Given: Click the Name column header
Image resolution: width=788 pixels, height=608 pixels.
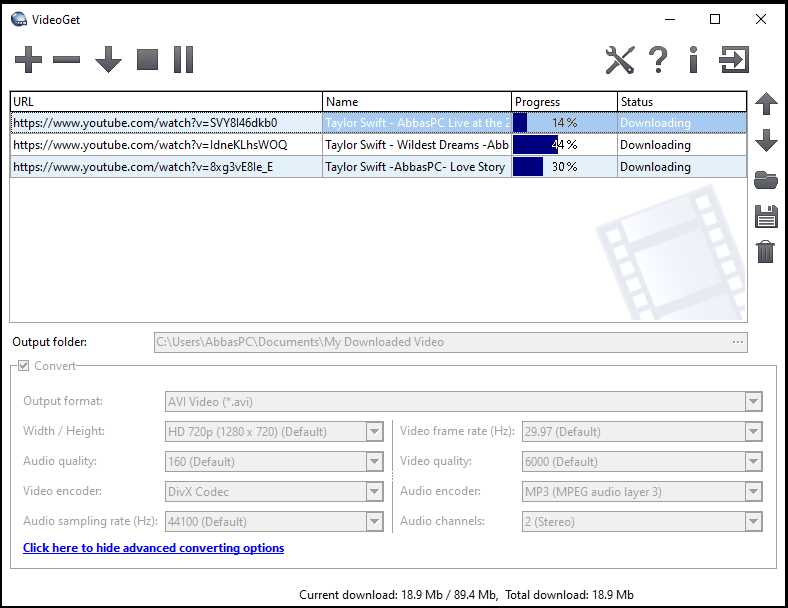Looking at the screenshot, I should tap(417, 102).
